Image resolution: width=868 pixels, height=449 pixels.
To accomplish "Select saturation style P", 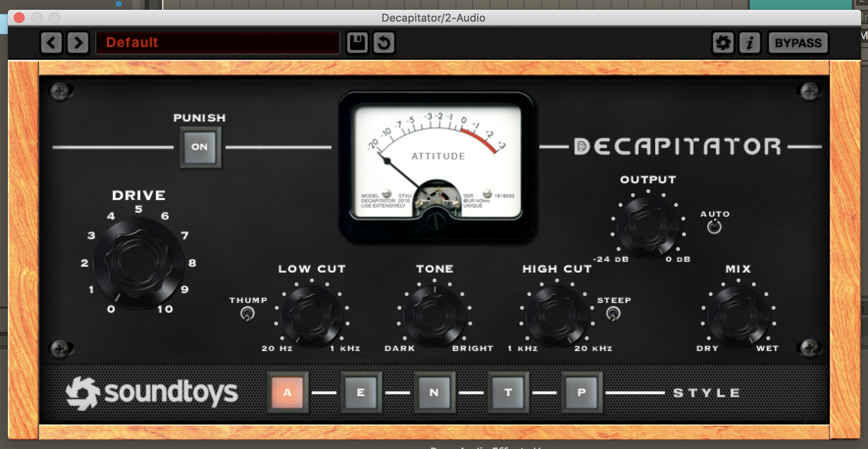I will 582,392.
